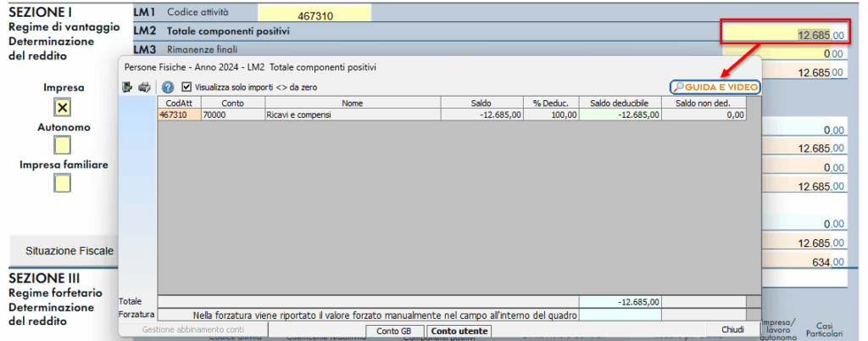Click the printer icon in the dialog
The width and height of the screenshot is (868, 341).
[x=144, y=87]
